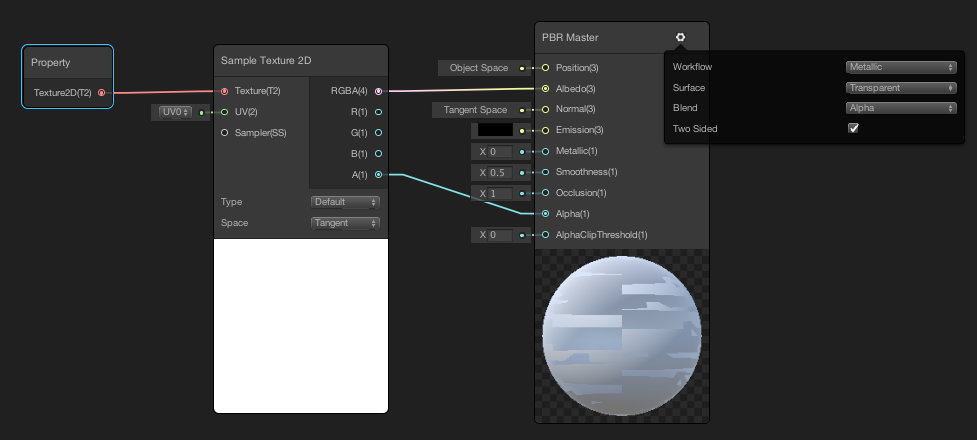This screenshot has height=440, width=977.
Task: Open the Blend Alpha dropdown
Action: 901,108
